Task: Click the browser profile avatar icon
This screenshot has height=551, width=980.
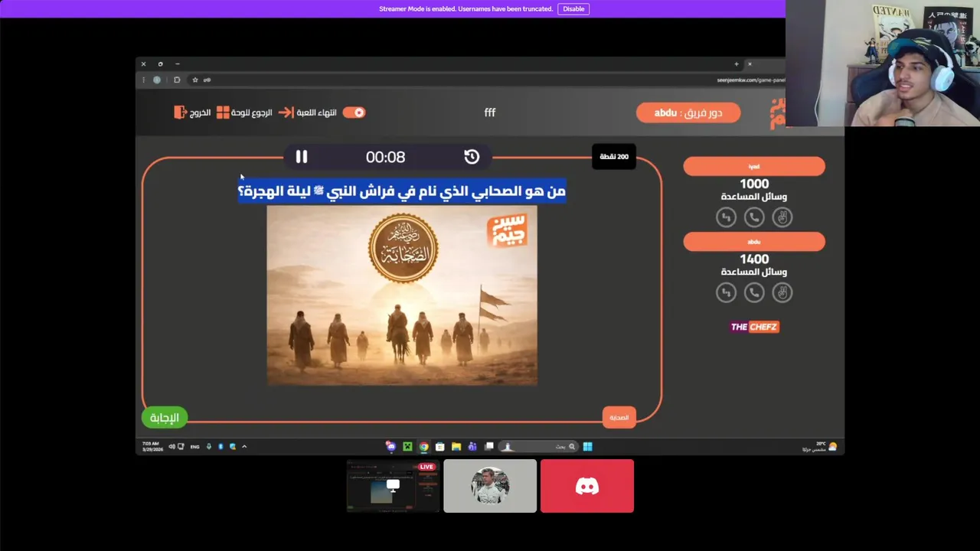Action: click(157, 80)
